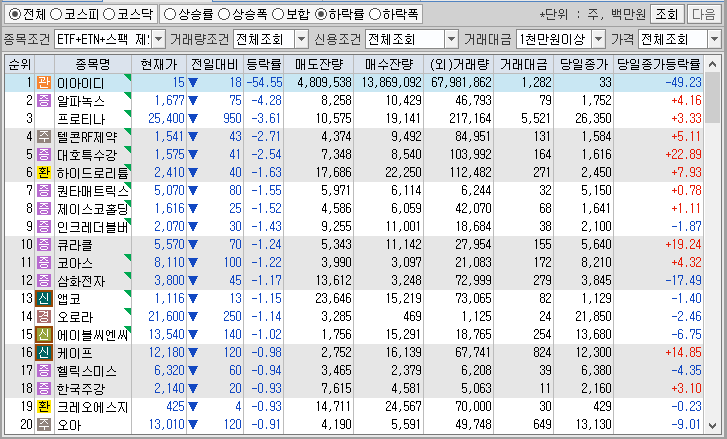Select the 상승폭 radio button

click(x=223, y=14)
